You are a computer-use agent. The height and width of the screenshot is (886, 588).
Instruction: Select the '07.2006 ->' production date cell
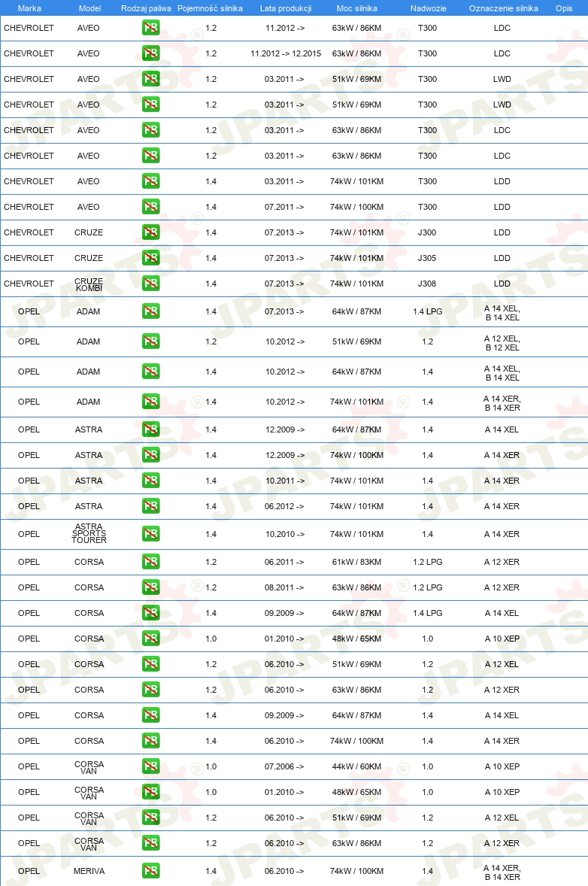pyautogui.click(x=285, y=766)
